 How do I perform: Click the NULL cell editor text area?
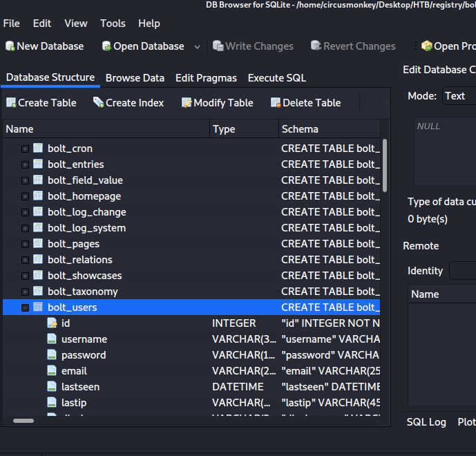[x=445, y=151]
